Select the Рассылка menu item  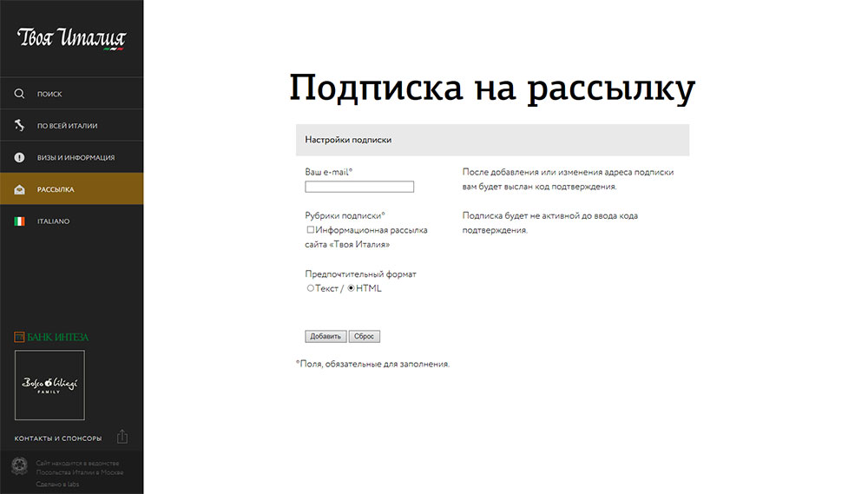pyautogui.click(x=71, y=189)
